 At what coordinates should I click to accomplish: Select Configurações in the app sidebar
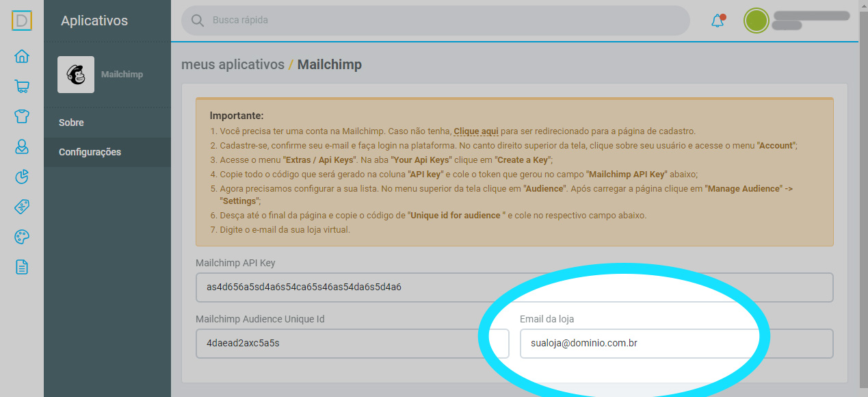click(x=107, y=152)
